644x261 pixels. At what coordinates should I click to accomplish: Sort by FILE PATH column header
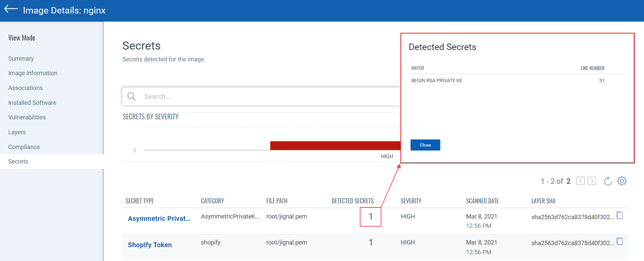277,201
